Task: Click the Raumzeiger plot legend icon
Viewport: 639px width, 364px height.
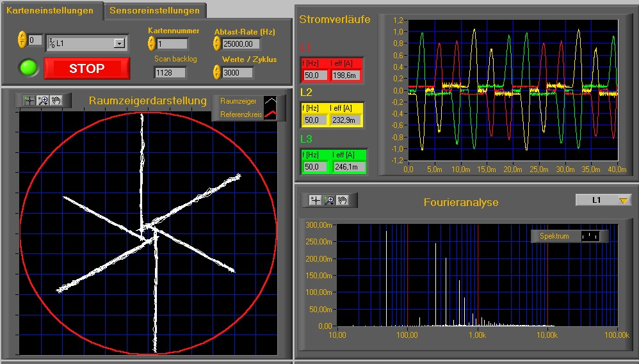Action: tap(270, 101)
